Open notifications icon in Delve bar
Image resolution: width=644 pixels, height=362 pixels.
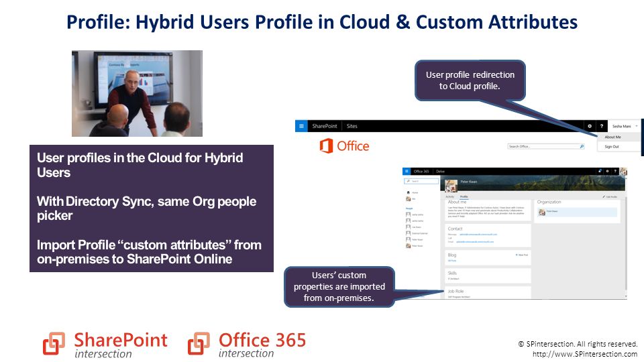tap(600, 171)
